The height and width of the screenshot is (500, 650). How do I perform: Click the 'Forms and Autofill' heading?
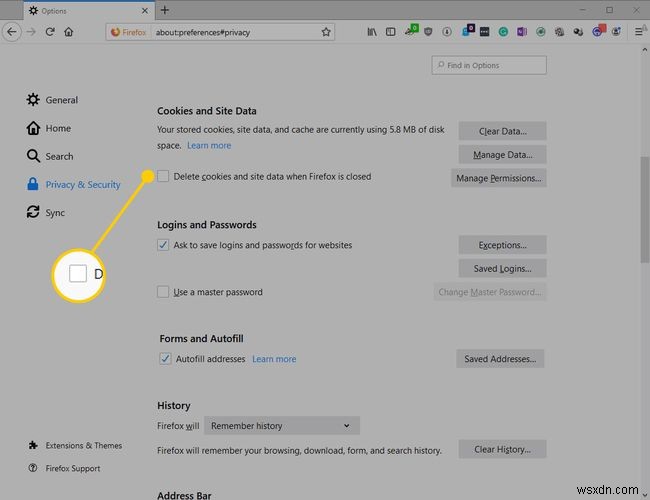(x=201, y=339)
